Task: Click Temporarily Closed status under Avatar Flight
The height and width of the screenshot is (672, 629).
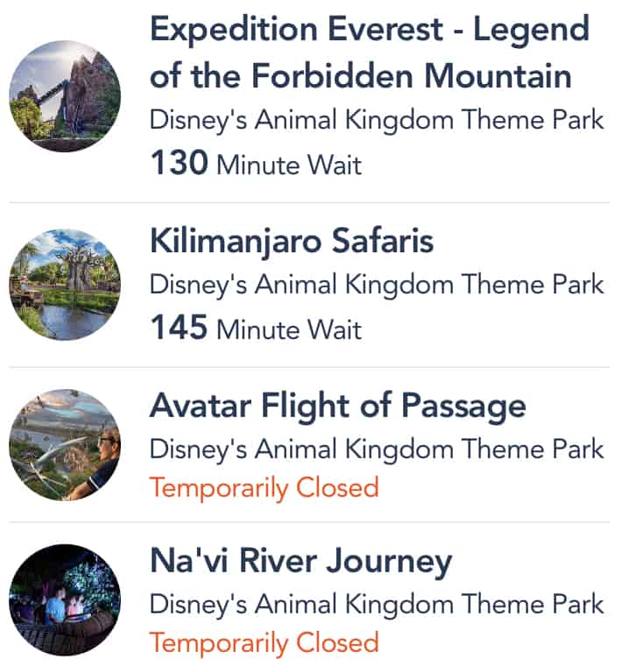Action: coord(264,487)
